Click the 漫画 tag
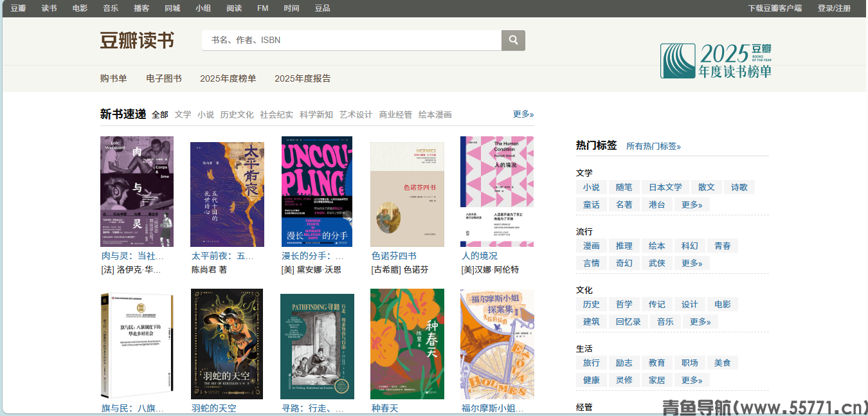Screen dimensions: 868x416 click(592, 246)
